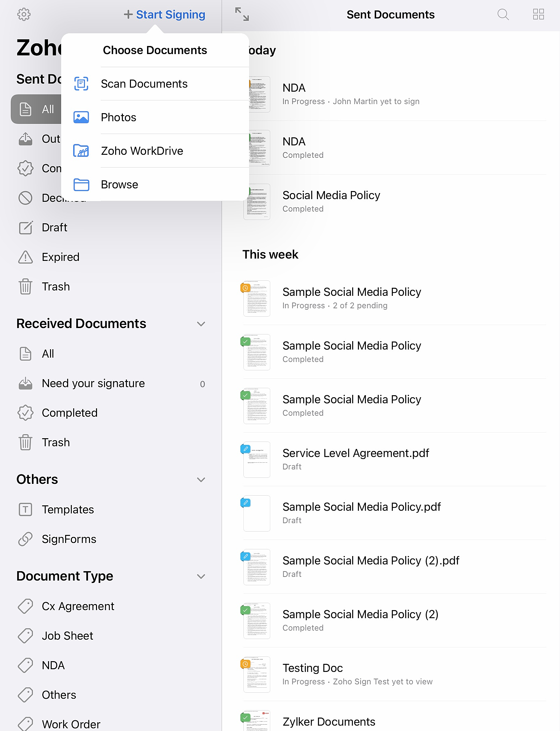The width and height of the screenshot is (560, 731).
Task: Collapse the Received Documents section
Action: 201,324
